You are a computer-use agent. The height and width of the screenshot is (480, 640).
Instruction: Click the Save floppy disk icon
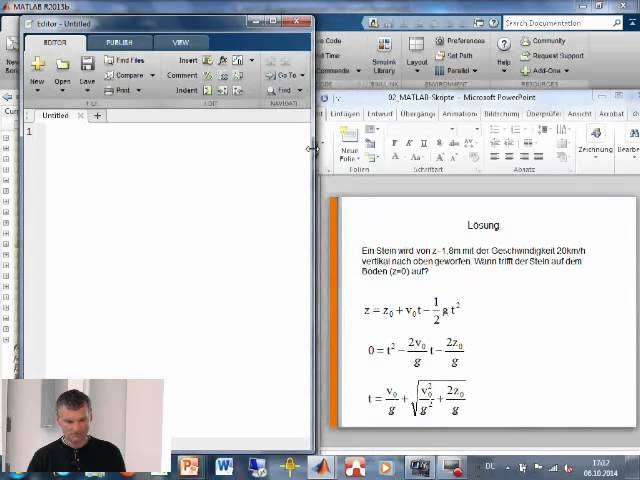click(x=87, y=64)
